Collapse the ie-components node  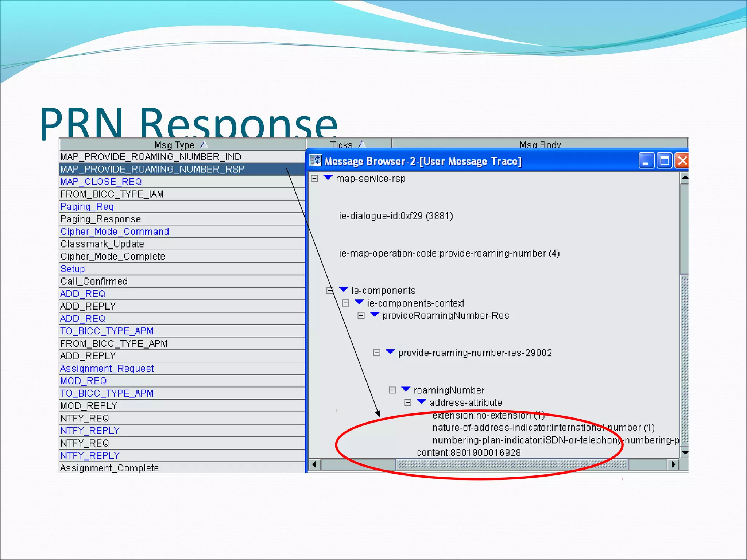330,291
